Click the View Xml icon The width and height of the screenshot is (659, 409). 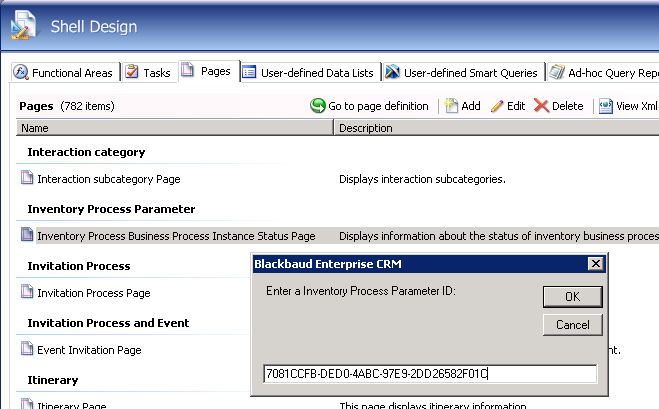coord(606,106)
